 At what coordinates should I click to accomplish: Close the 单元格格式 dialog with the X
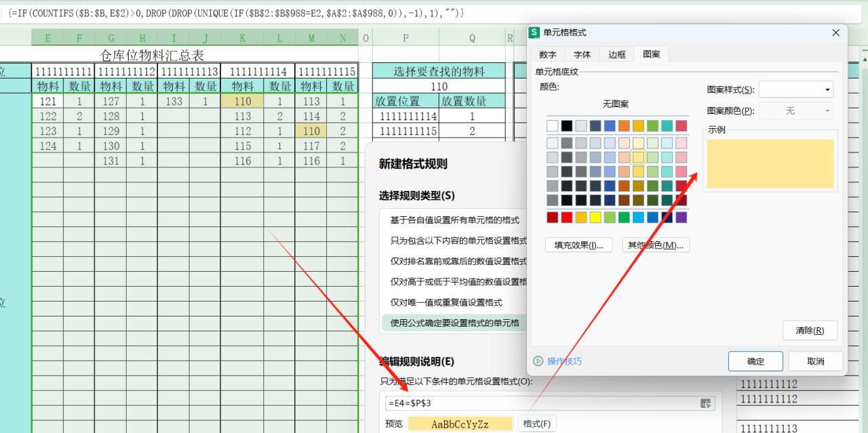[835, 33]
